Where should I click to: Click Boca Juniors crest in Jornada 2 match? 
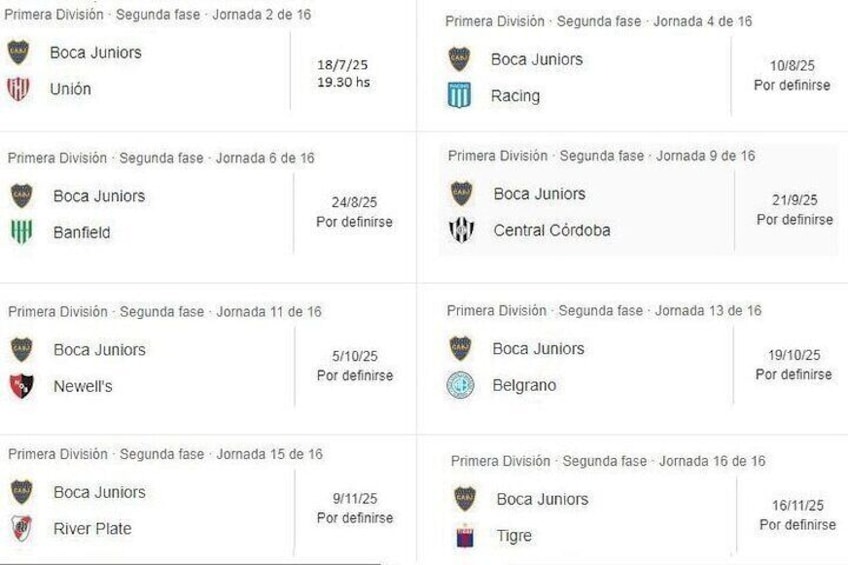(18, 52)
